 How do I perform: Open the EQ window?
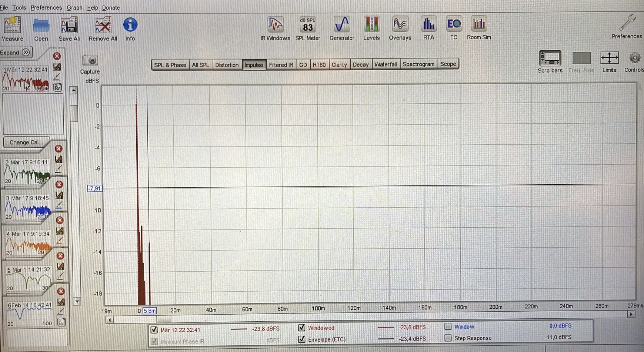[x=454, y=26]
